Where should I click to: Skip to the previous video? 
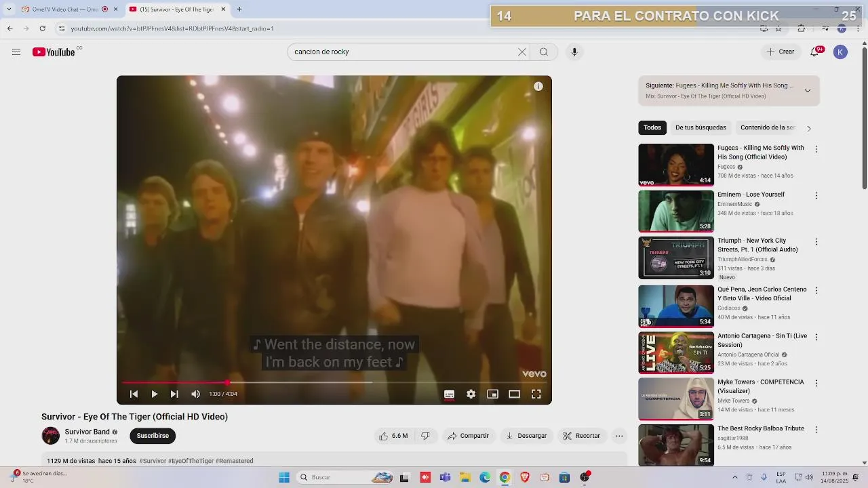pyautogui.click(x=134, y=394)
